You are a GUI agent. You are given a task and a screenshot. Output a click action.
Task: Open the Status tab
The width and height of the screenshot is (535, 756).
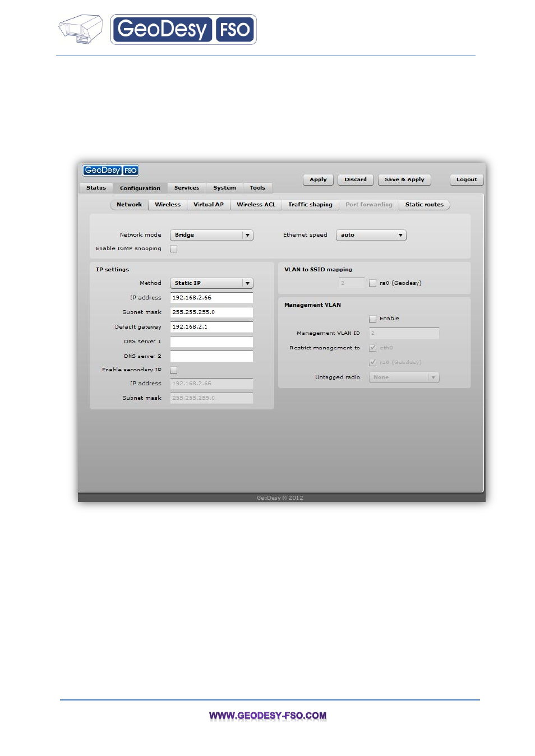[x=96, y=188]
